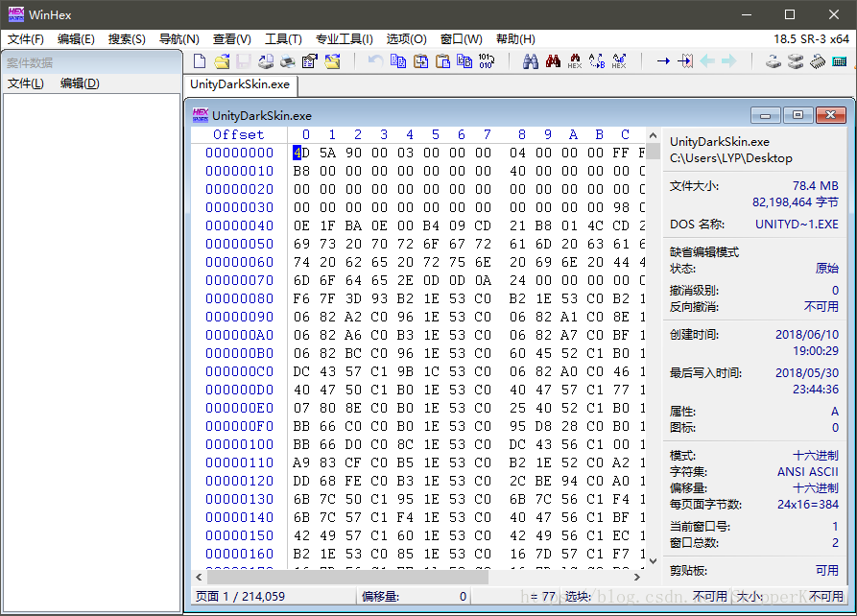
Task: Click offset label 00000160
Action: (x=239, y=554)
